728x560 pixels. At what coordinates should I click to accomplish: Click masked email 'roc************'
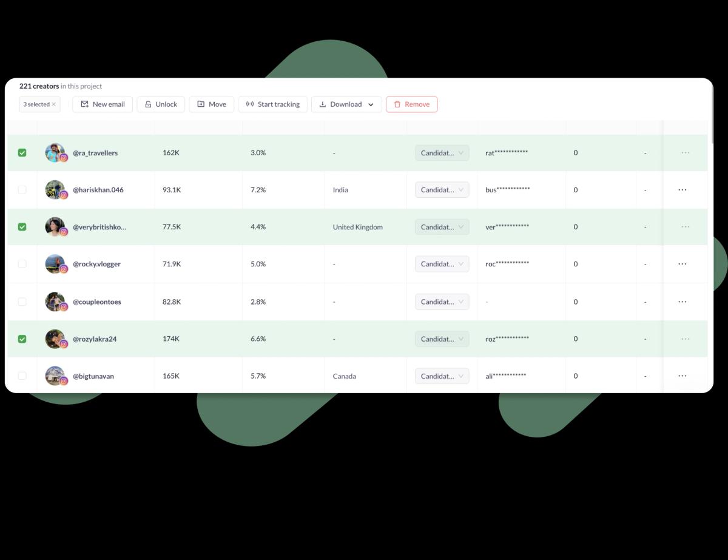click(x=507, y=264)
